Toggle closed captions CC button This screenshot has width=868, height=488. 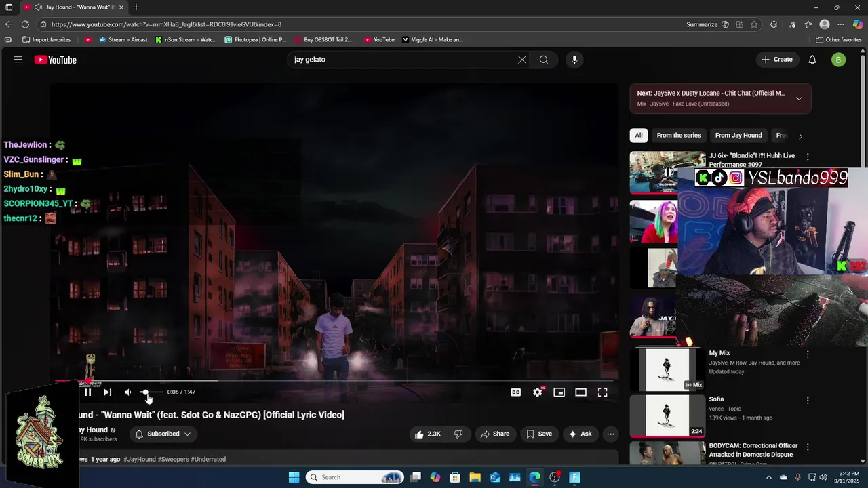click(x=516, y=392)
